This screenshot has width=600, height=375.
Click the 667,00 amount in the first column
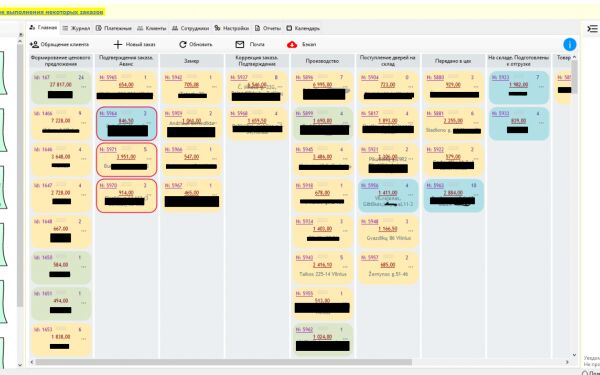[x=61, y=229]
